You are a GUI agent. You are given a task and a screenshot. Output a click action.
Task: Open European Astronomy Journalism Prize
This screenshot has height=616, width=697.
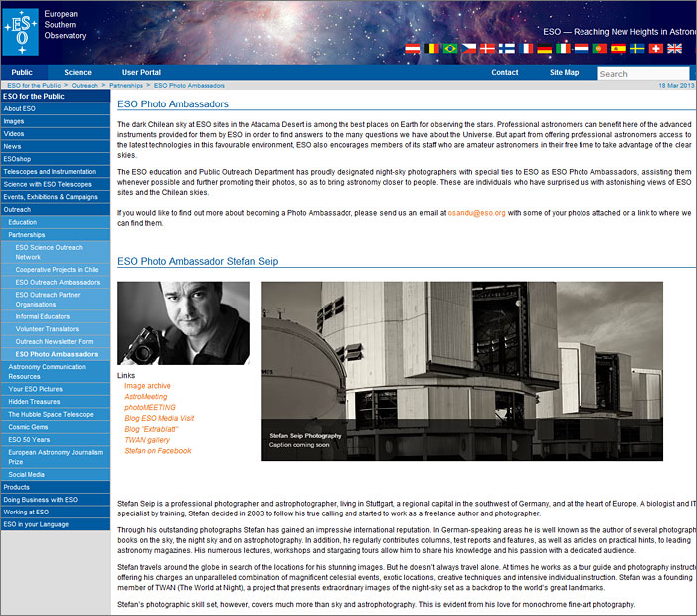(x=55, y=457)
